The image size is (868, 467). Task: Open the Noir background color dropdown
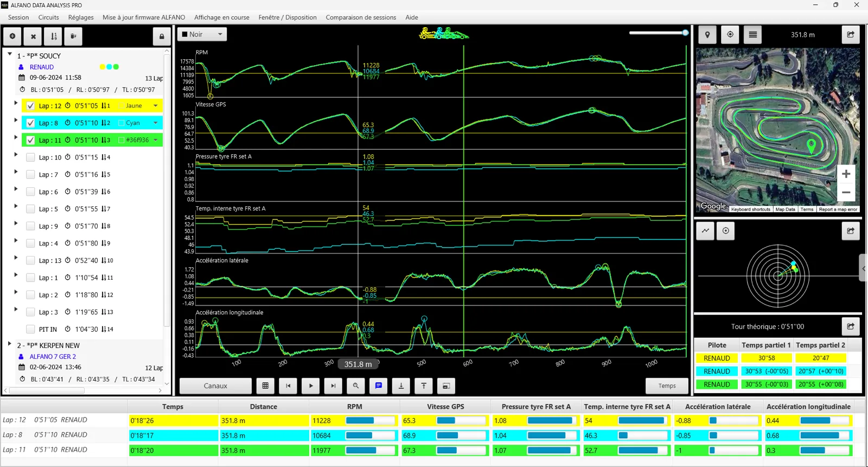pyautogui.click(x=202, y=34)
